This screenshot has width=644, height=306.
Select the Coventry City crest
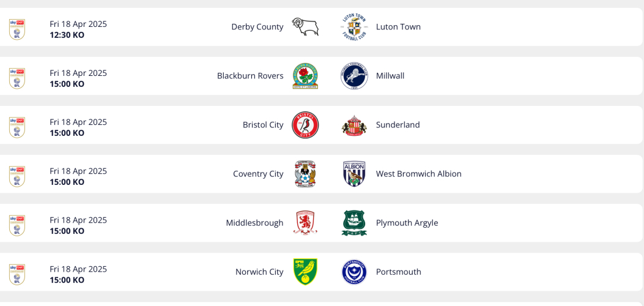305,174
